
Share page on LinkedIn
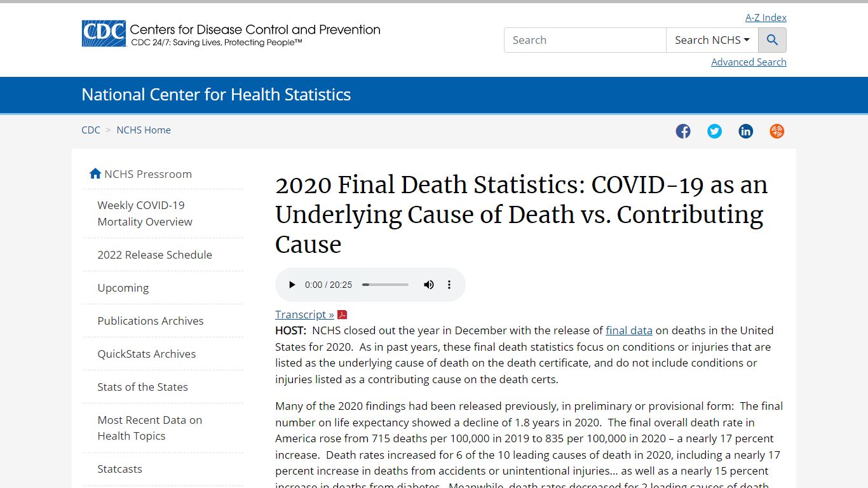click(745, 131)
